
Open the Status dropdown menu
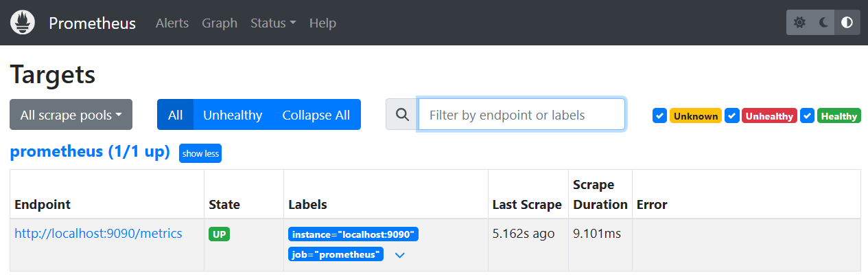click(273, 23)
